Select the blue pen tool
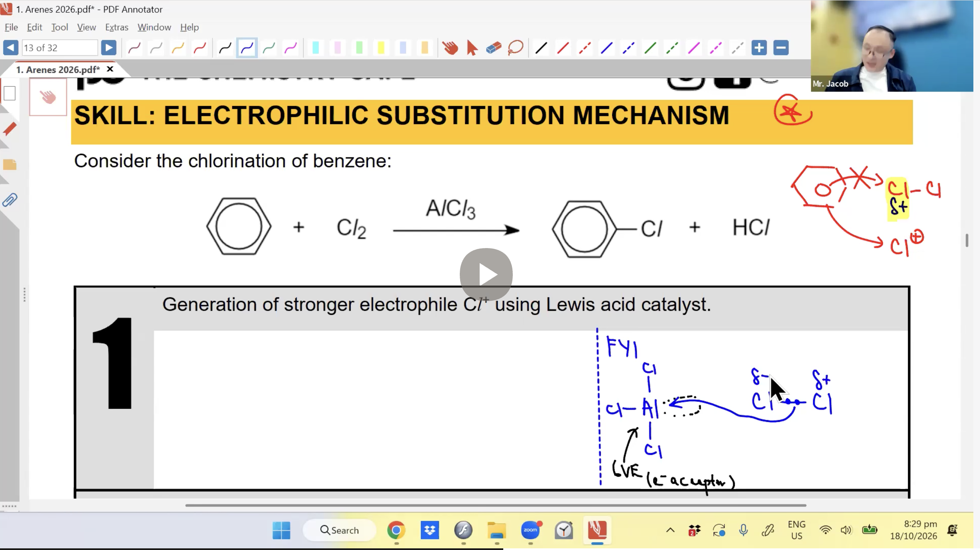 [x=247, y=48]
